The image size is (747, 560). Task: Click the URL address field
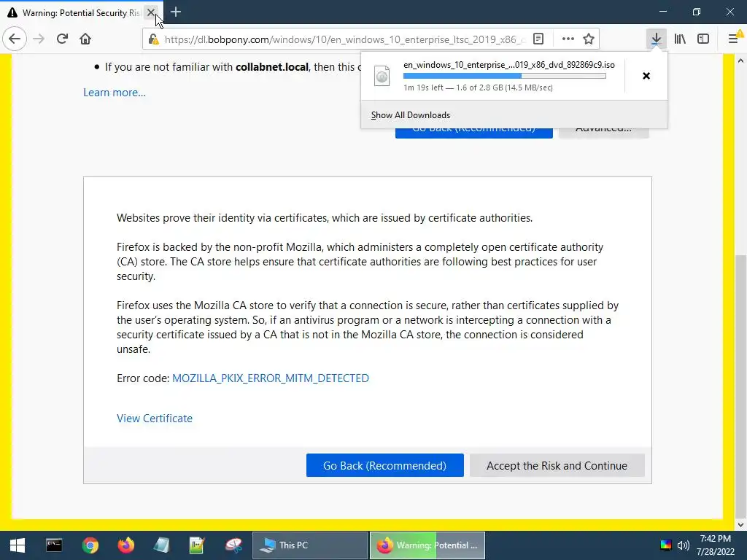pyautogui.click(x=344, y=39)
